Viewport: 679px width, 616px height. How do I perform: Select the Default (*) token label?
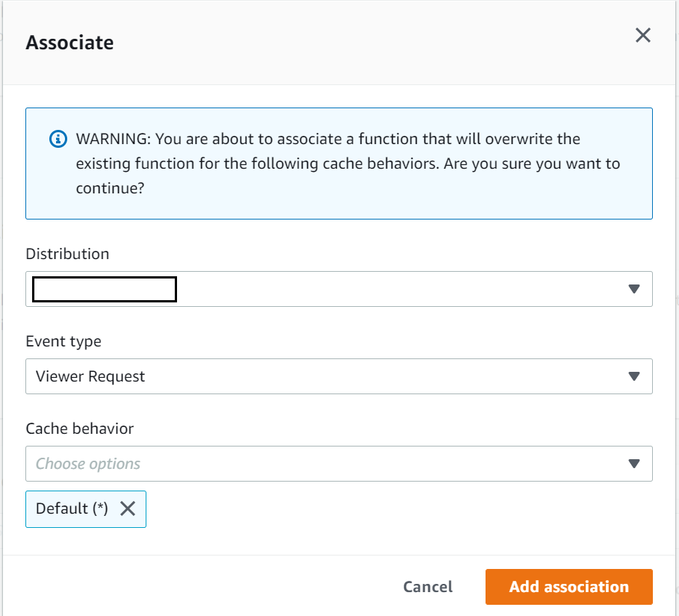(x=72, y=508)
